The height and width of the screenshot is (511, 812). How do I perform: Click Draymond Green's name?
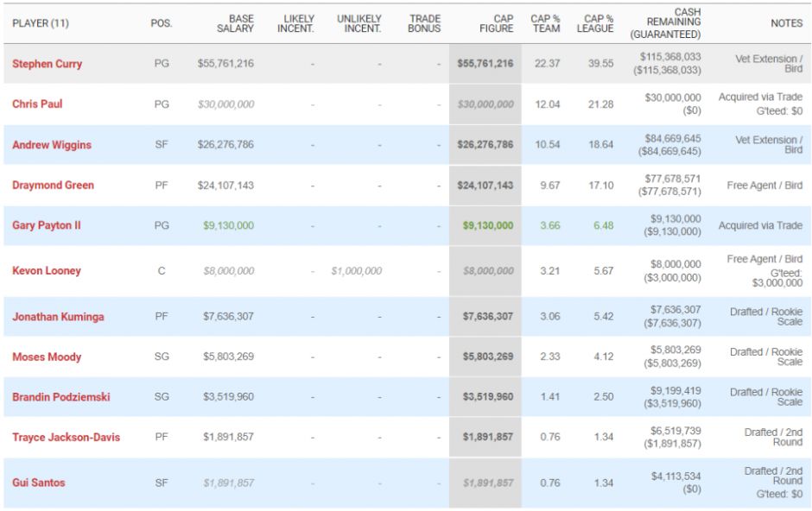[x=54, y=186]
